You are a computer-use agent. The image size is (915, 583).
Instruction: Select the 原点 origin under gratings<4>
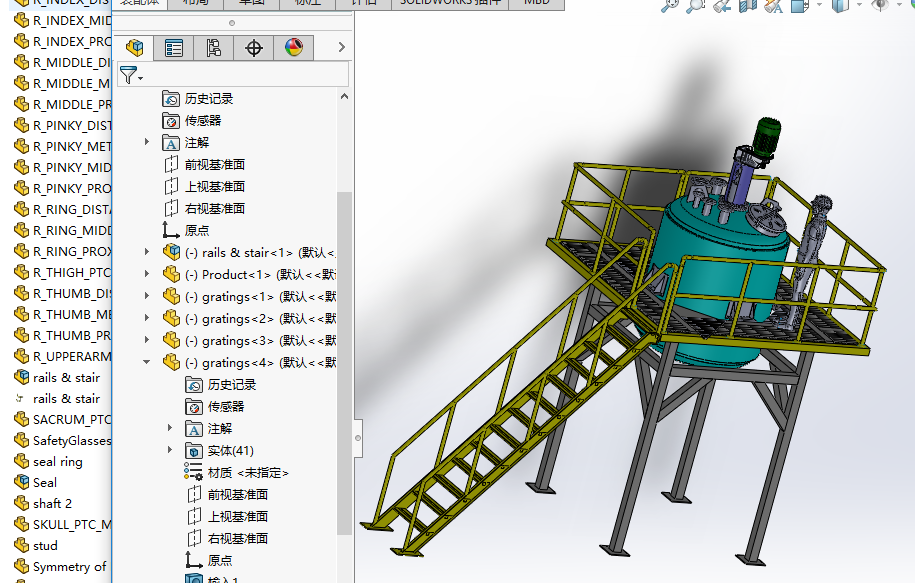coord(219,560)
